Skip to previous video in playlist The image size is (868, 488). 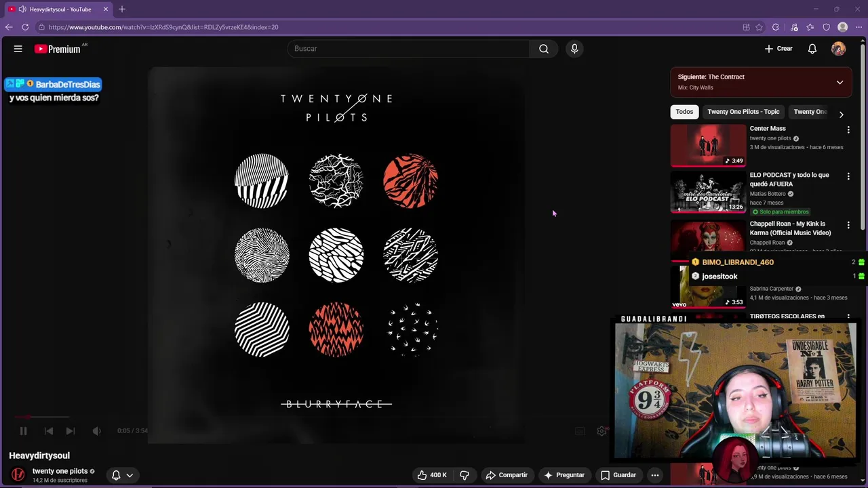[49, 430]
